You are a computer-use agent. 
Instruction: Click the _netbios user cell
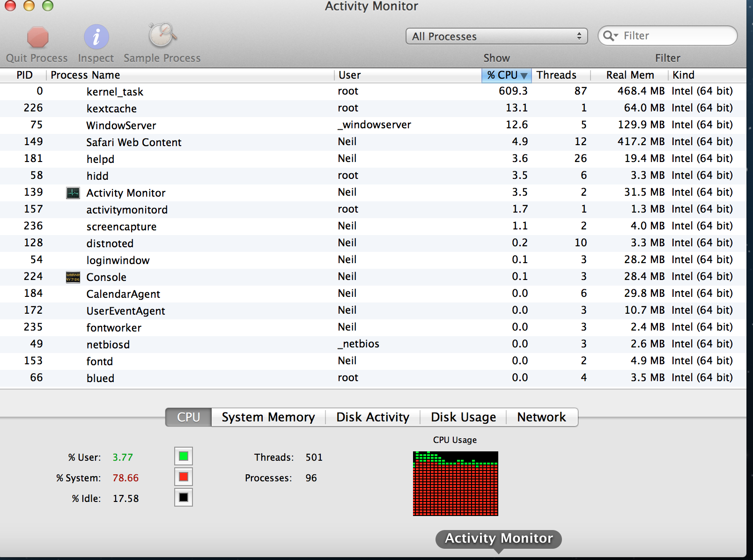tap(359, 344)
